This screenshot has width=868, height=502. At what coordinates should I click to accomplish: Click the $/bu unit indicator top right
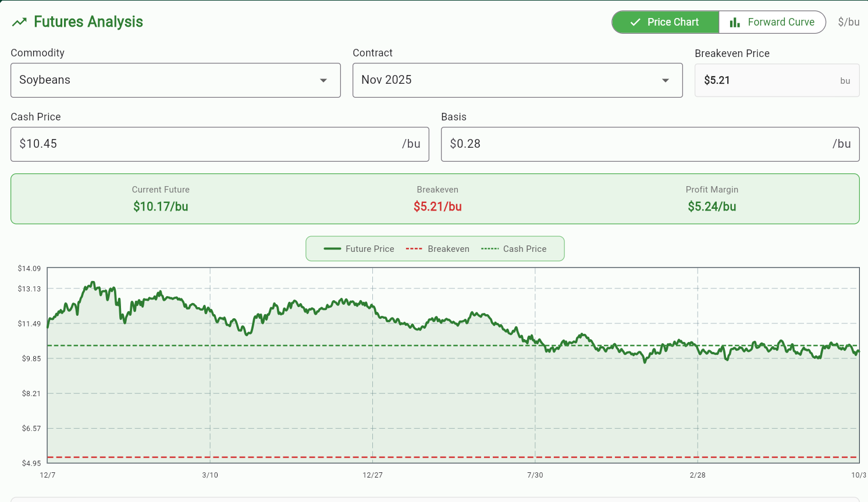pos(848,22)
